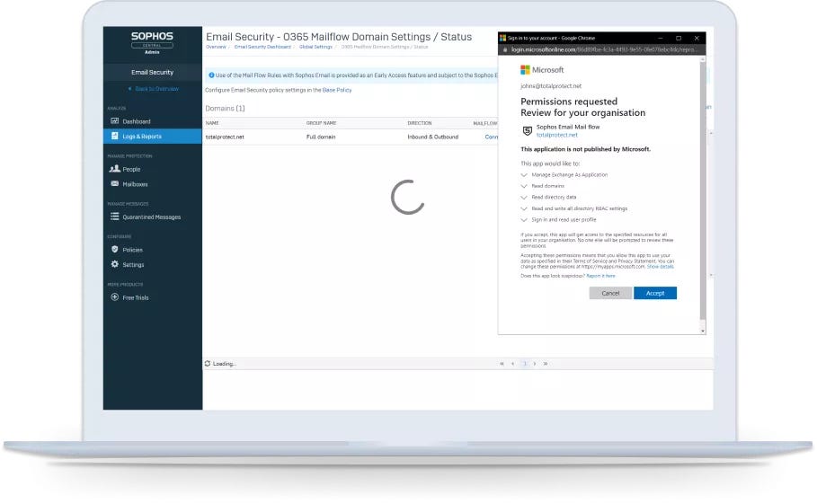The width and height of the screenshot is (817, 504).
Task: Go to first page in pagination
Action: click(502, 364)
